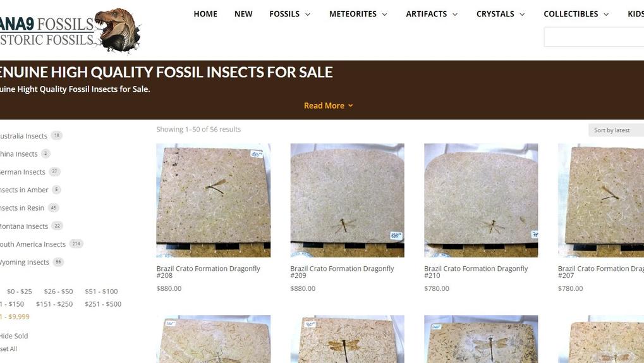Click Read More to expand description
644x363 pixels.
(x=328, y=106)
